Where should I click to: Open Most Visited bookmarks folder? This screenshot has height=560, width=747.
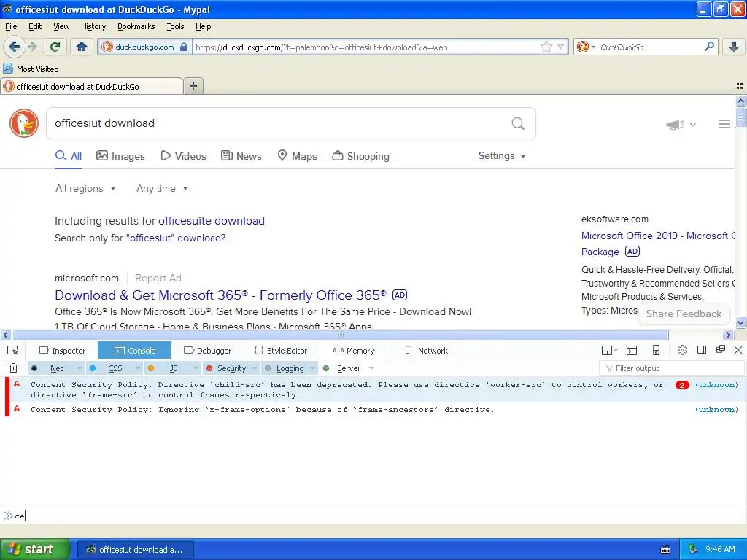tap(31, 69)
